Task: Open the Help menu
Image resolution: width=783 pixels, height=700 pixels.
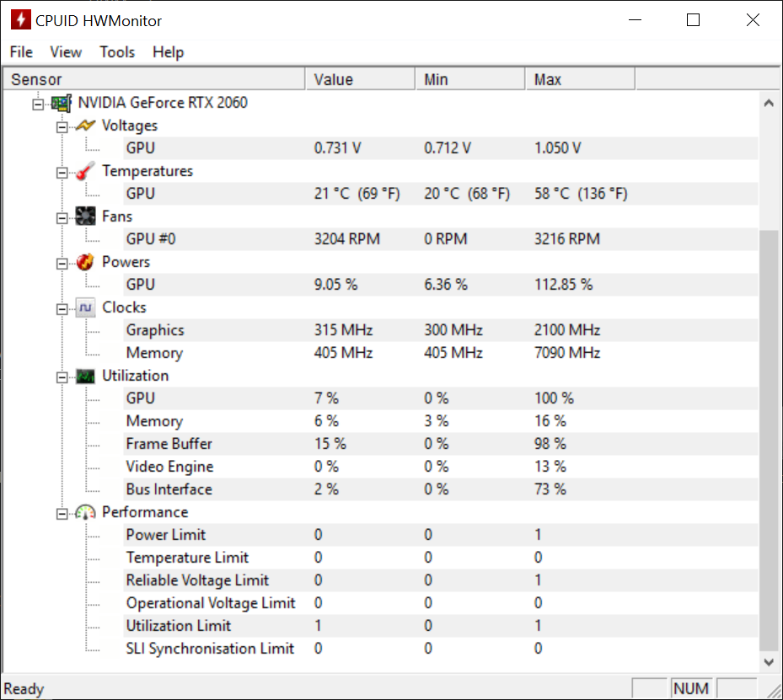Action: (x=168, y=52)
